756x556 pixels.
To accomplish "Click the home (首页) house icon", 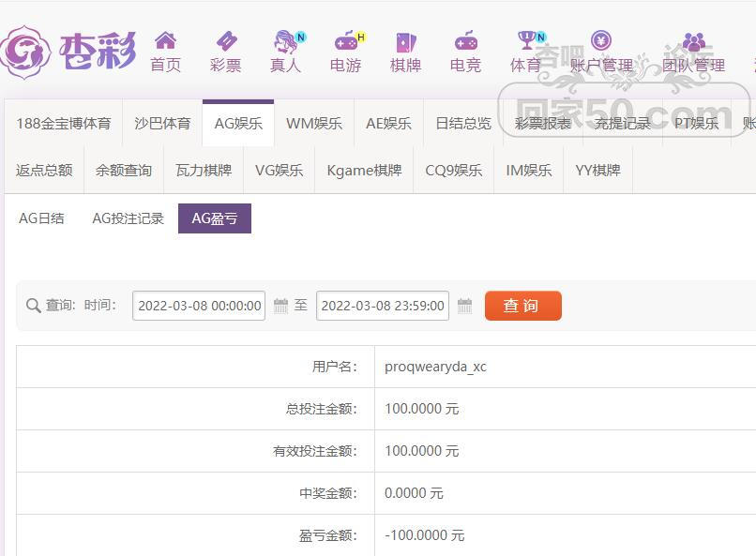I will 165,41.
